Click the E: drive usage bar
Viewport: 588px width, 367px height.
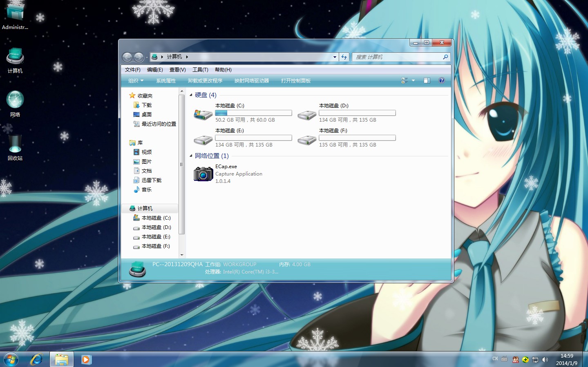[x=253, y=138]
